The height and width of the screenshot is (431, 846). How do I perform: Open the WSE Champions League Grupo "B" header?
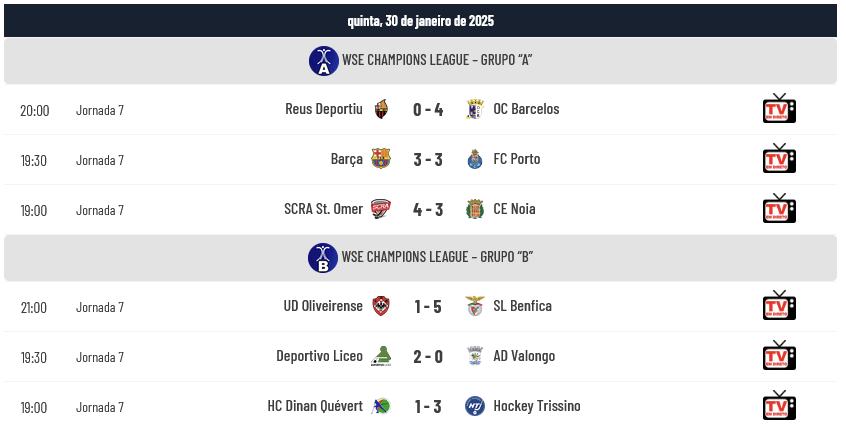coord(420,257)
